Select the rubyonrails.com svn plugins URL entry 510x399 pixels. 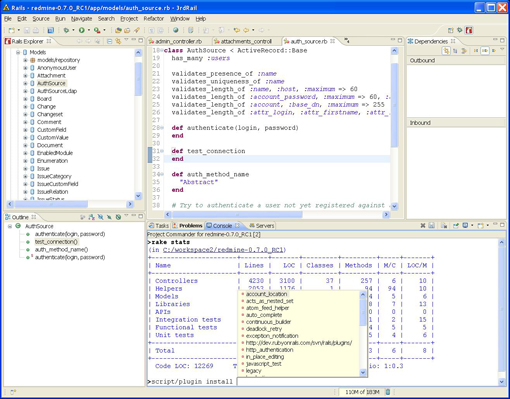point(299,343)
